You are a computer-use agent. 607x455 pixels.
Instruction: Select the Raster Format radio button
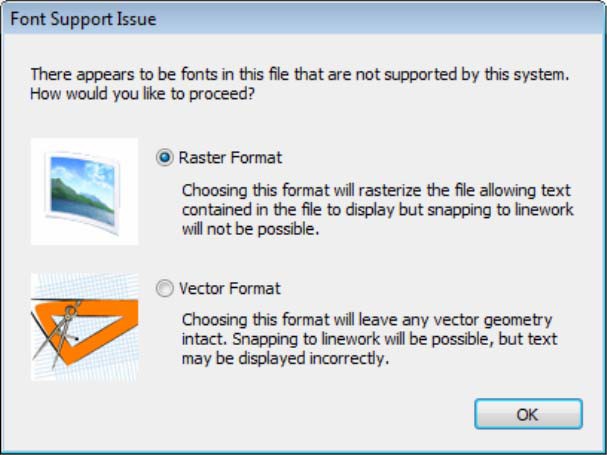tap(165, 158)
